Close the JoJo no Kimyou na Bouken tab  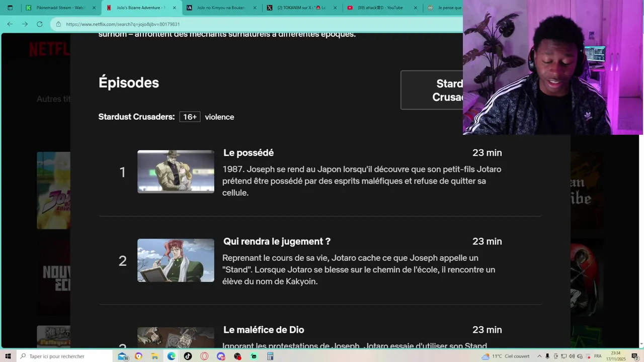coord(255,8)
